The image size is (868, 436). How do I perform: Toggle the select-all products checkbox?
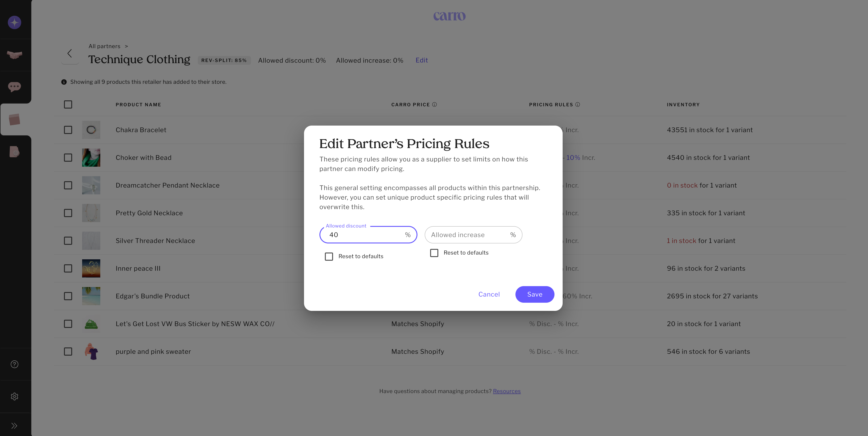pos(68,104)
